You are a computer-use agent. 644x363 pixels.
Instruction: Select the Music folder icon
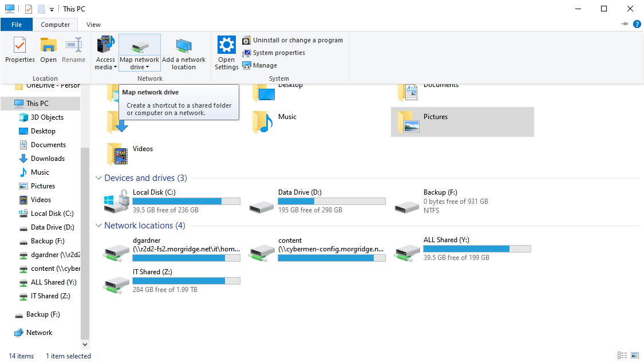[x=263, y=122]
